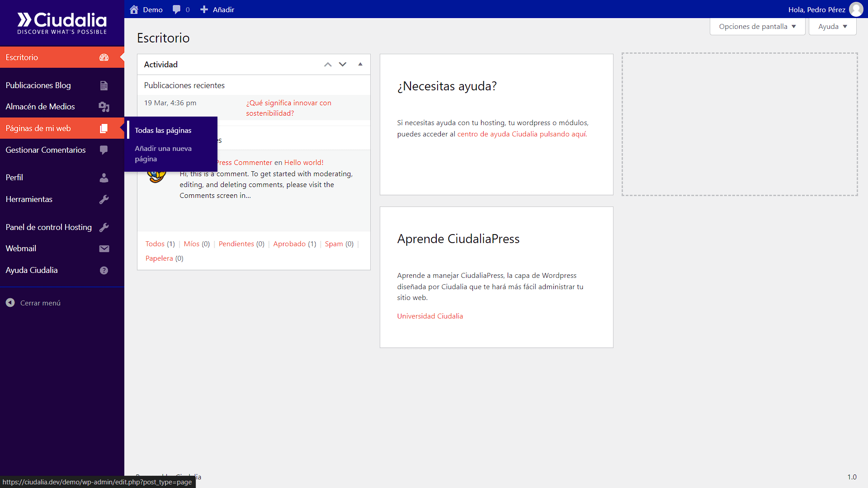Open Almacén de Medios media icon

pos(104,107)
